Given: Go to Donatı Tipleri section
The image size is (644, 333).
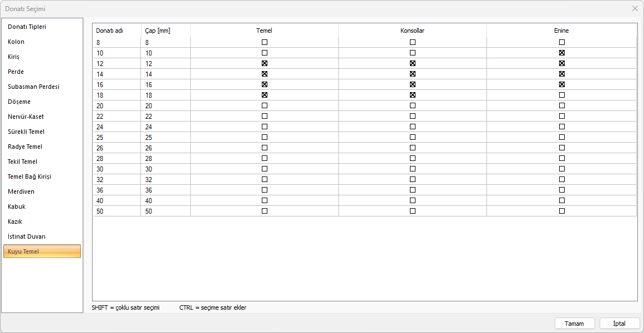Looking at the screenshot, I should pos(27,27).
